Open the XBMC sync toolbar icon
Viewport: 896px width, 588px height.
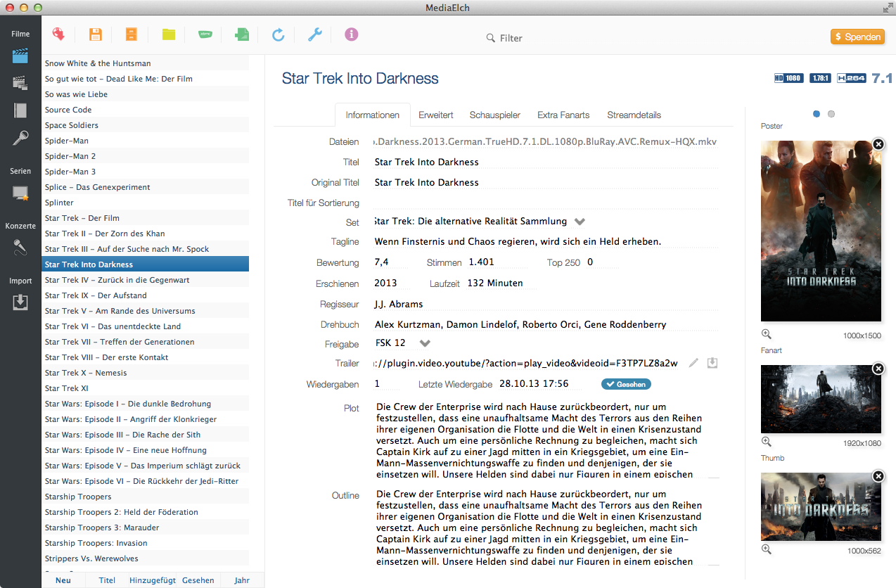pos(205,34)
